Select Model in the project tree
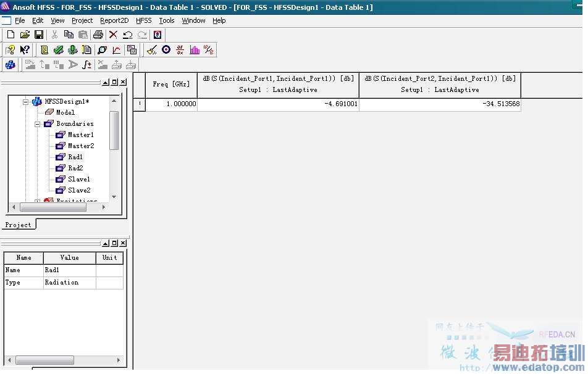The height and width of the screenshot is (374, 588). [x=65, y=112]
